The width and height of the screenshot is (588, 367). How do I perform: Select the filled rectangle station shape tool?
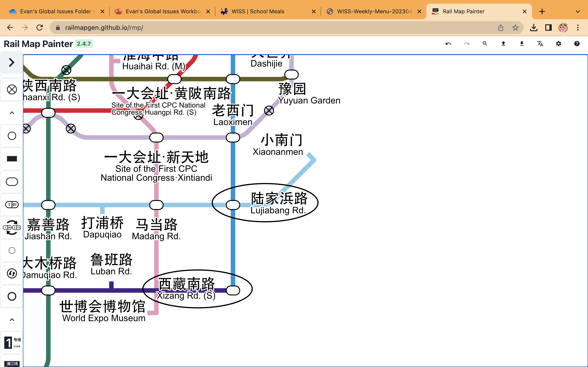click(x=11, y=158)
